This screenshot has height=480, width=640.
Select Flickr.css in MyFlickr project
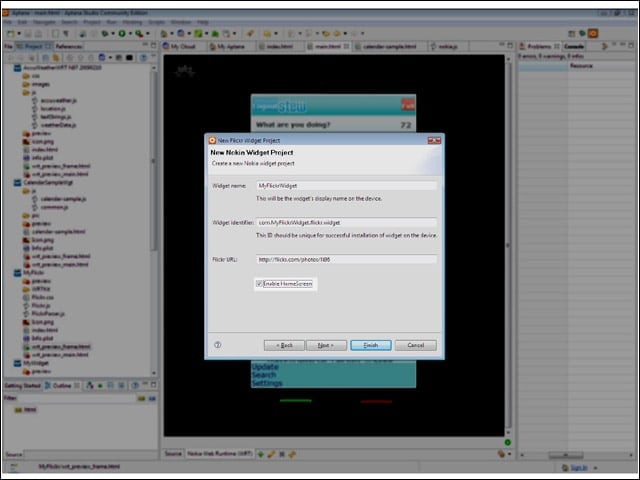42,297
